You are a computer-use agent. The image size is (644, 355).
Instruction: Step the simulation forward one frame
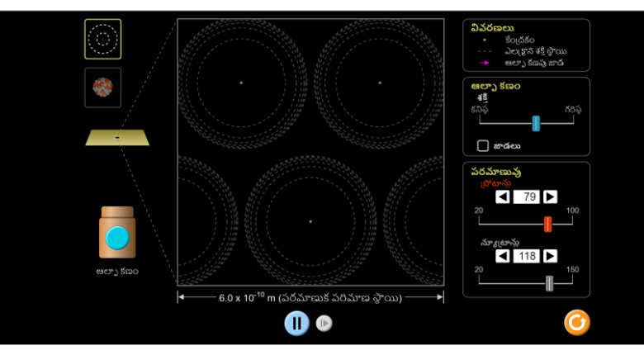(324, 324)
